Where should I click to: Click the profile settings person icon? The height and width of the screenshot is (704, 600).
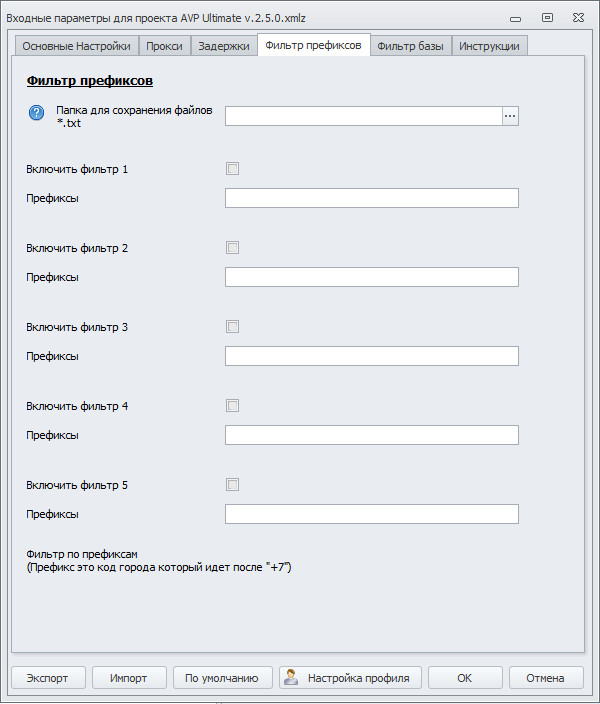pyautogui.click(x=291, y=677)
